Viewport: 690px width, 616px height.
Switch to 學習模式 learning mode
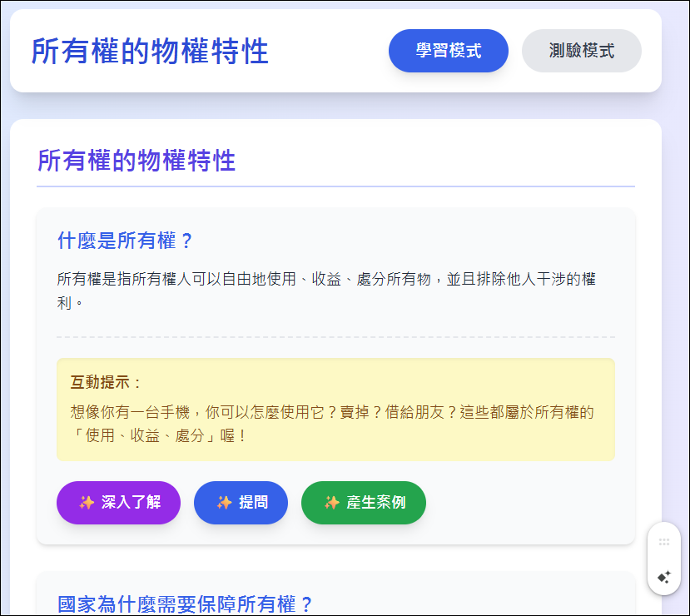point(449,51)
